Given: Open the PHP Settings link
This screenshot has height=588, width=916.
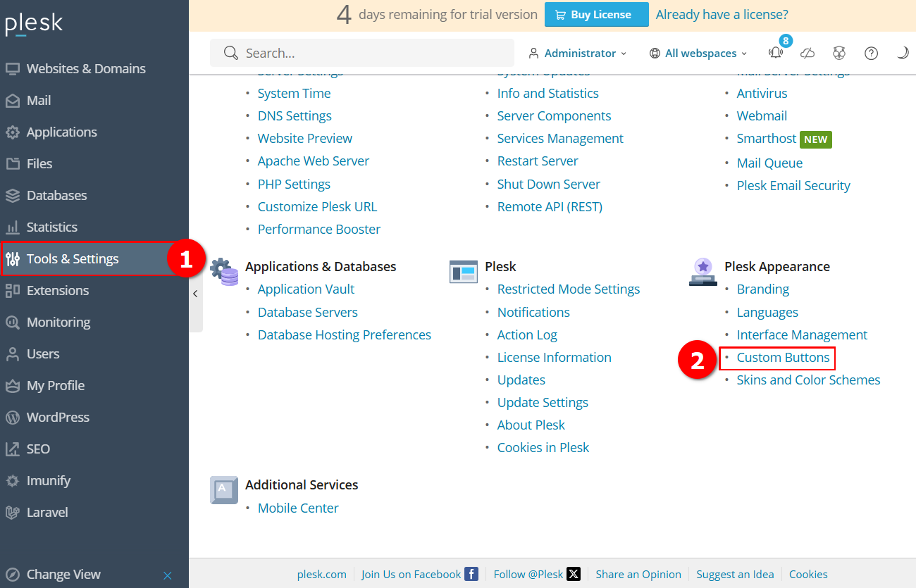Looking at the screenshot, I should point(294,184).
